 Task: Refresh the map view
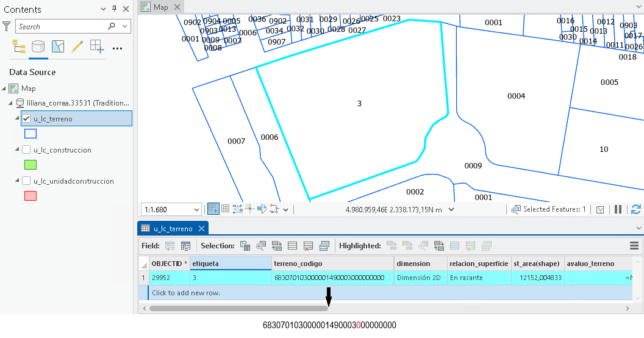click(636, 209)
